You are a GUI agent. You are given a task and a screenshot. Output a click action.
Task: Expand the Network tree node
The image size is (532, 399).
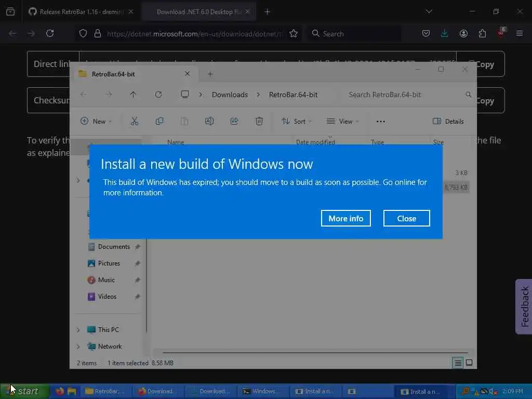pos(78,347)
